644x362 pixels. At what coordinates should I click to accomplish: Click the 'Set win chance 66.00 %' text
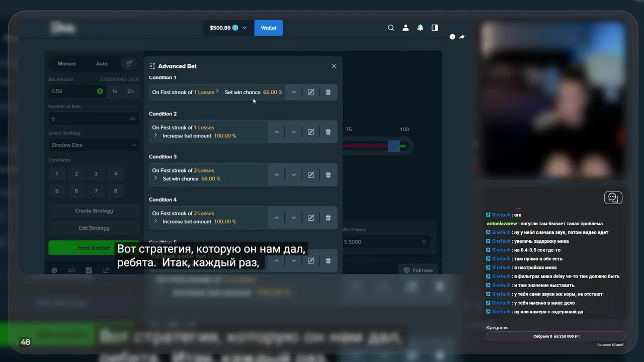click(254, 93)
